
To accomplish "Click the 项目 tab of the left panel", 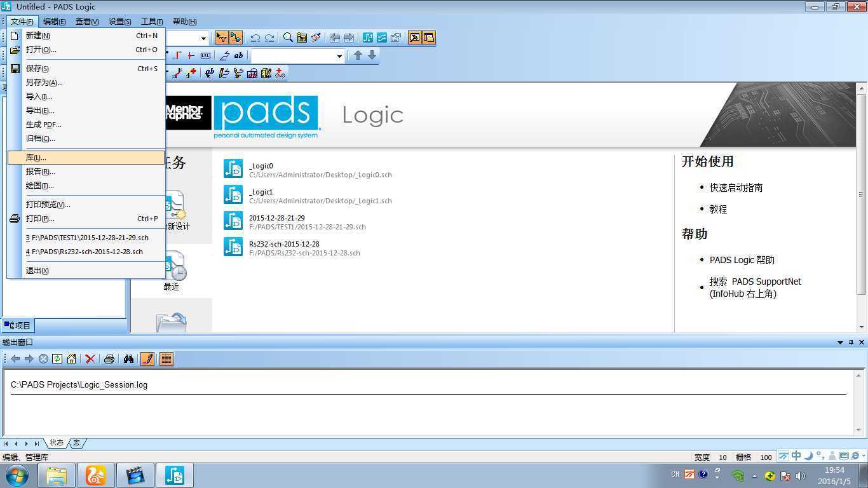I will pos(18,325).
